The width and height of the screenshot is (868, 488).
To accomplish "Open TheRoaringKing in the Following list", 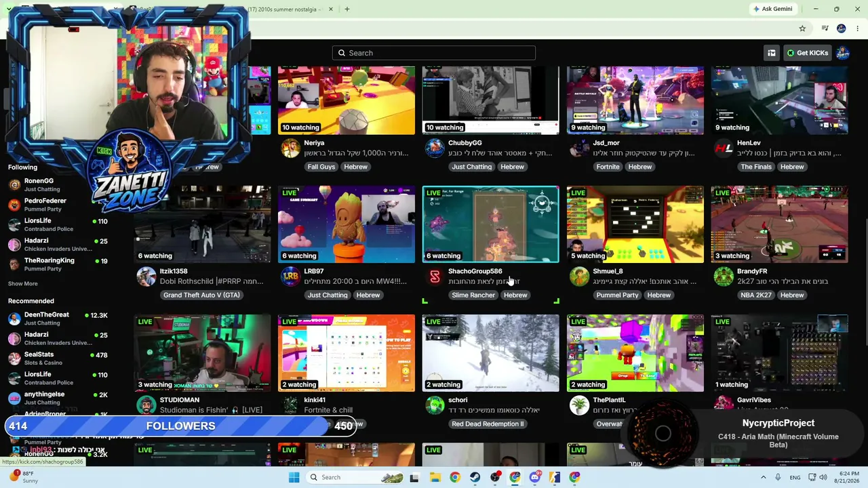I will click(57, 264).
